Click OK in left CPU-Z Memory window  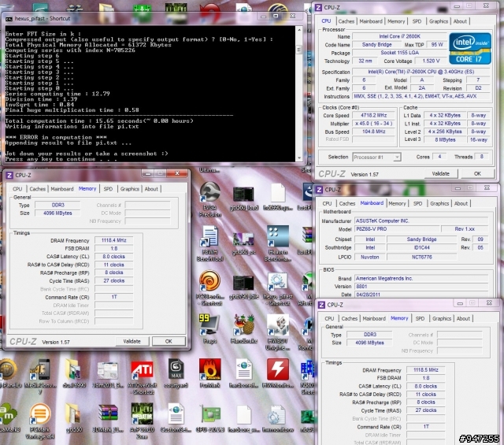[169, 341]
